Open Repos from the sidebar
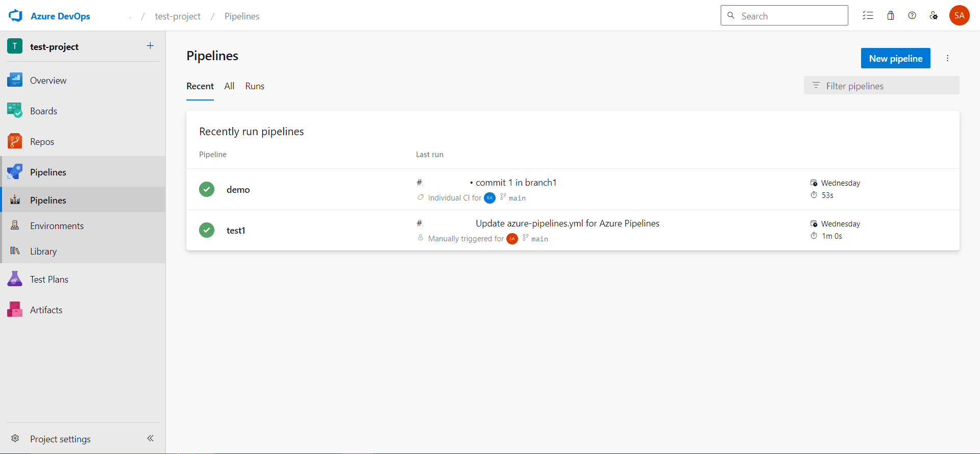 pyautogui.click(x=42, y=142)
